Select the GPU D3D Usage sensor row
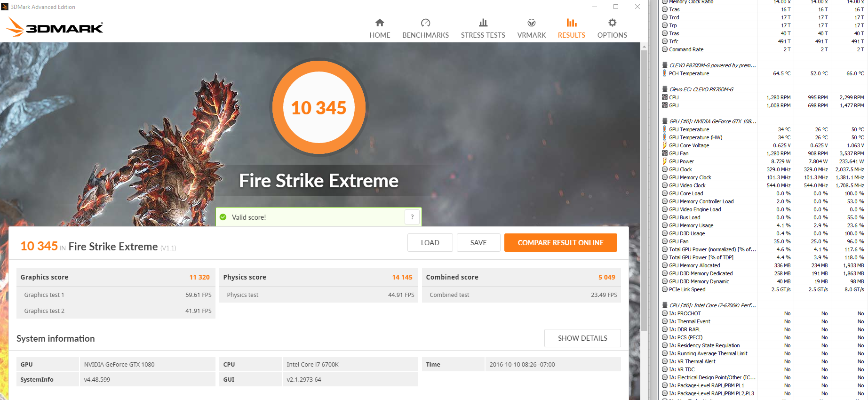The image size is (868, 400). pos(763,233)
